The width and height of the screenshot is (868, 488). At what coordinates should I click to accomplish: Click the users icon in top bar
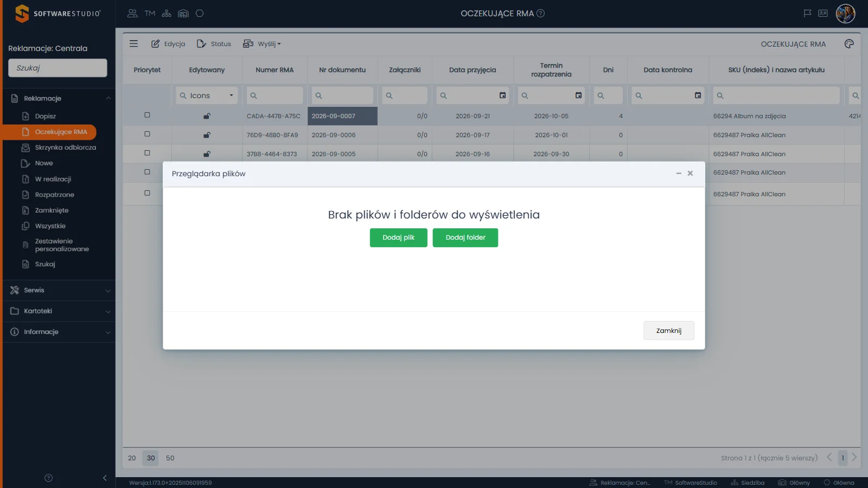(132, 14)
